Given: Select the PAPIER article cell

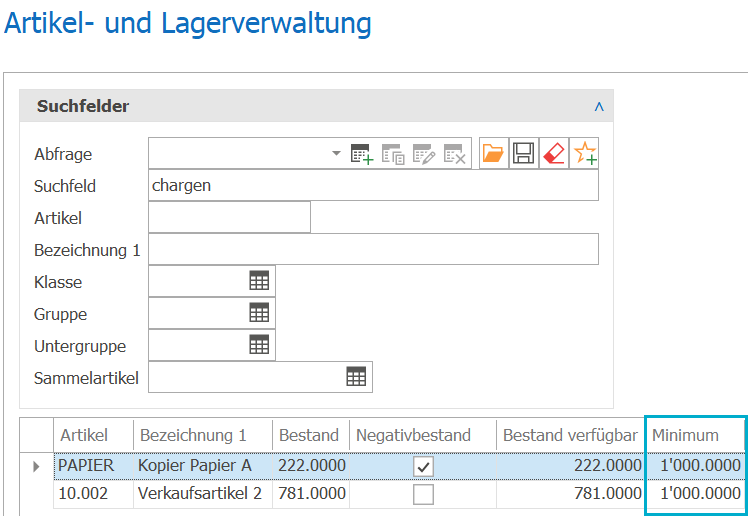Looking at the screenshot, I should coord(94,466).
